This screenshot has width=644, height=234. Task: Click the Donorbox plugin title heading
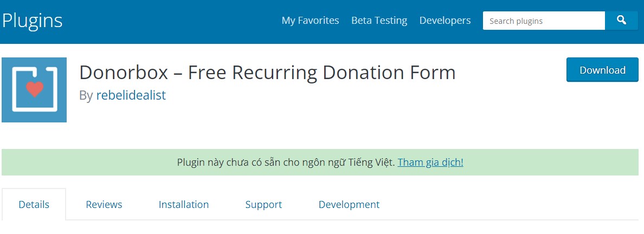tap(267, 73)
